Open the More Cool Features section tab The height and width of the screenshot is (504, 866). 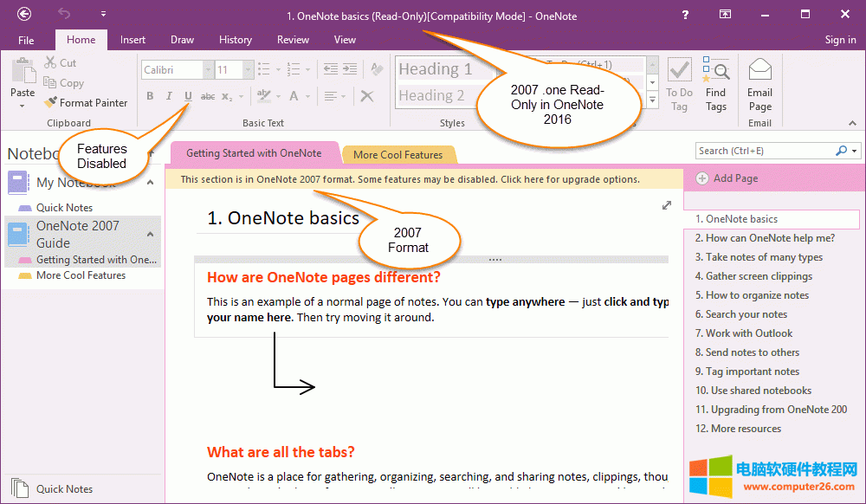[x=398, y=153]
